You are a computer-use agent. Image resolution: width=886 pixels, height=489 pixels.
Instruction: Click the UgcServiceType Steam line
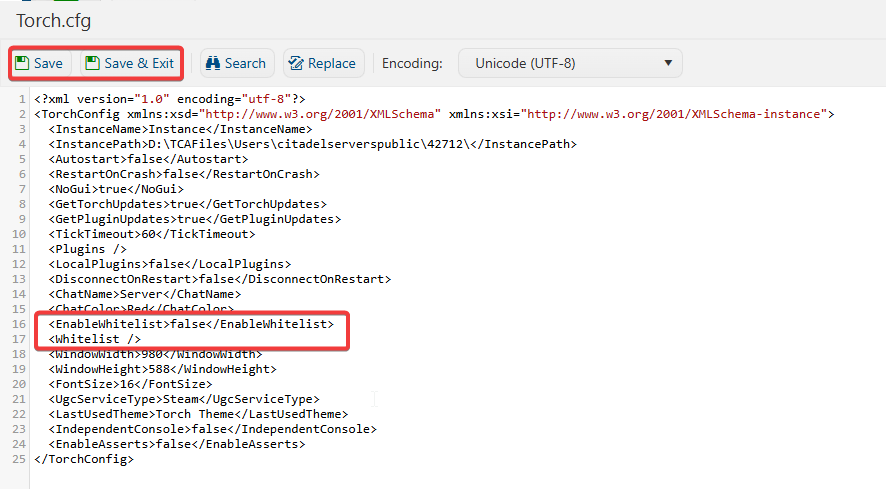184,399
